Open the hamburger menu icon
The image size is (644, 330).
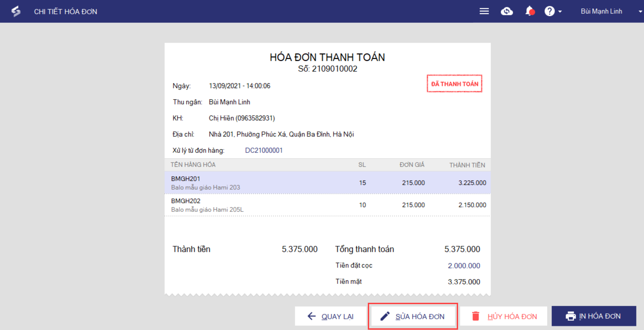coord(484,11)
